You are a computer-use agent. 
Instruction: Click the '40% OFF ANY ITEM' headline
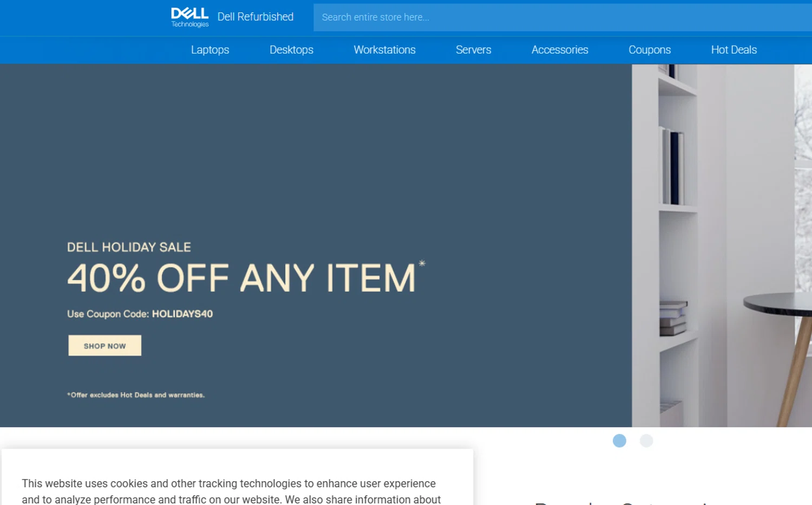[x=241, y=279]
